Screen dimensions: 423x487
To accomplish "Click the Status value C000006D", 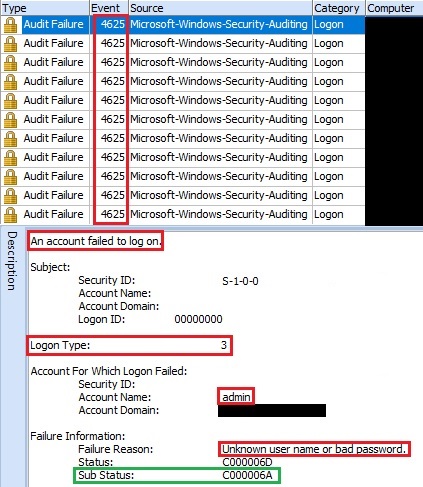I will point(247,462).
